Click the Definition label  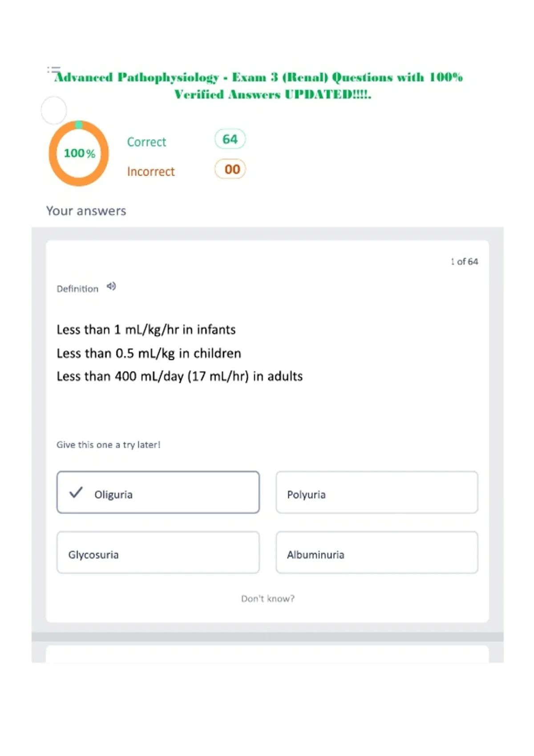click(x=77, y=289)
